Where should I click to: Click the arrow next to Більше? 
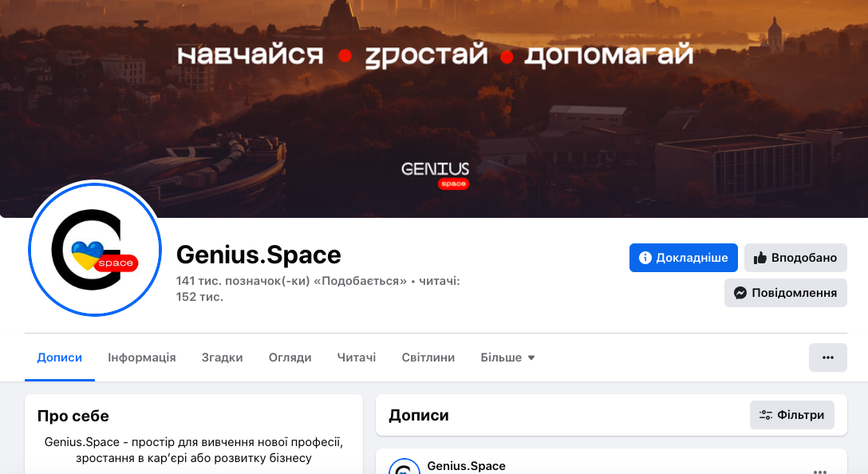[x=531, y=357]
